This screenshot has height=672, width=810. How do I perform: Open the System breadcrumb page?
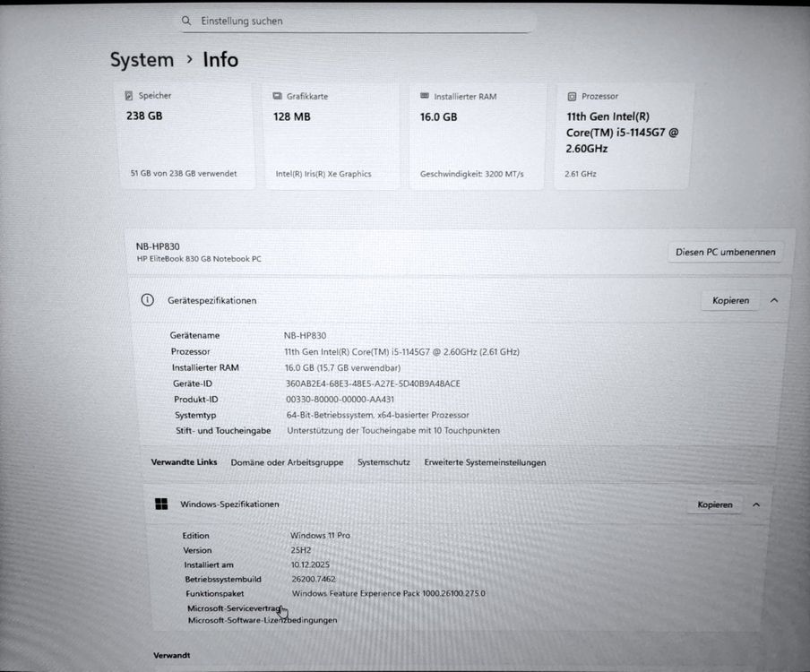coord(142,59)
